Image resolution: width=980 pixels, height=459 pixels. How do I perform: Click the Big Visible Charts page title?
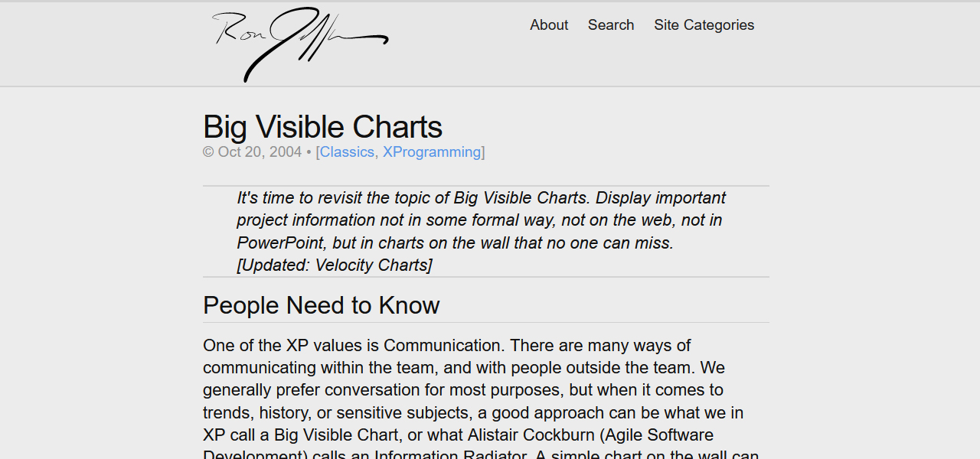click(x=322, y=127)
